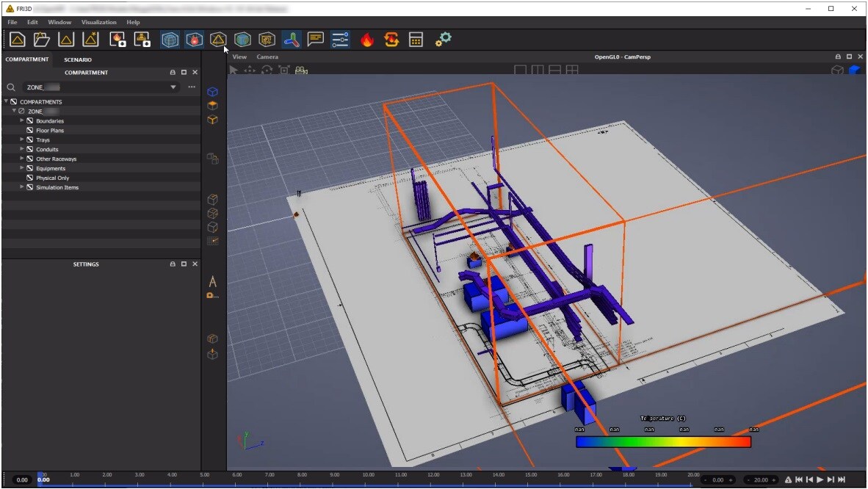
Task: Click the more options ellipsis beside ZONE field
Action: pyautogui.click(x=191, y=87)
